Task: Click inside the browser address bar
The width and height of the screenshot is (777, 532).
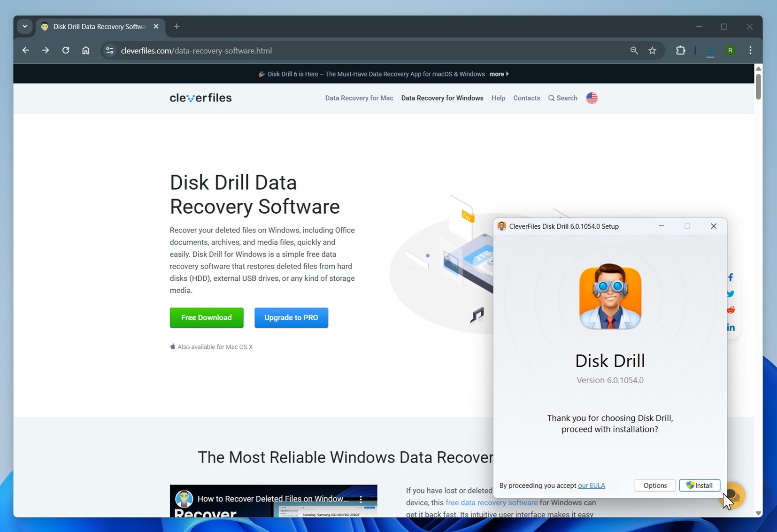Action: 329,50
